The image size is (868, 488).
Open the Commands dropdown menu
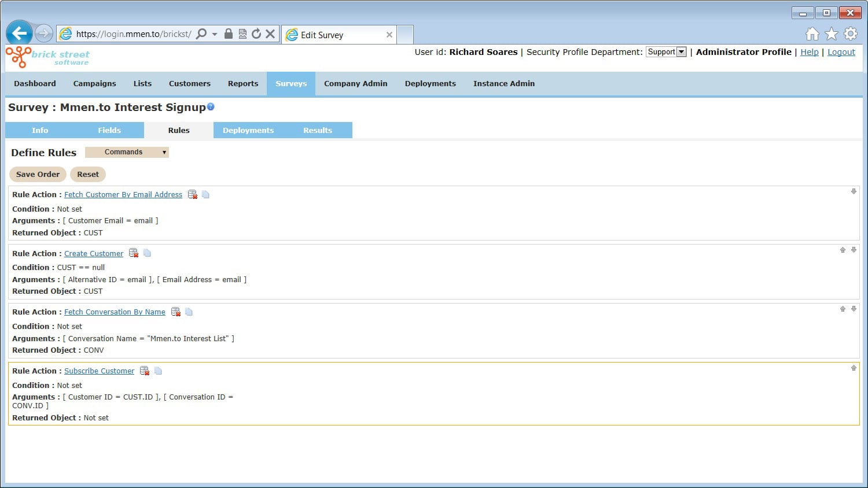coord(127,152)
